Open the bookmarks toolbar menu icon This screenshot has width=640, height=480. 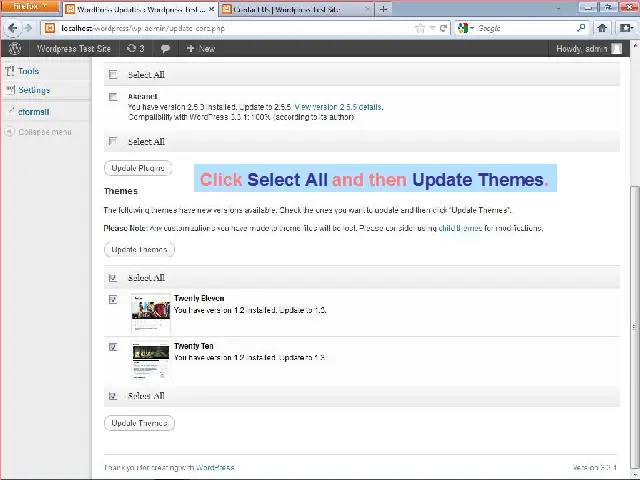pyautogui.click(x=627, y=28)
